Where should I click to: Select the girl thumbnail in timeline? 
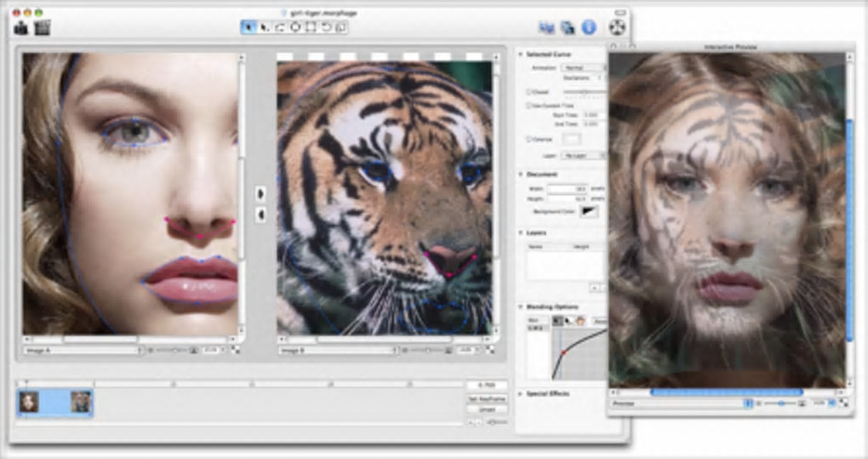tap(29, 402)
